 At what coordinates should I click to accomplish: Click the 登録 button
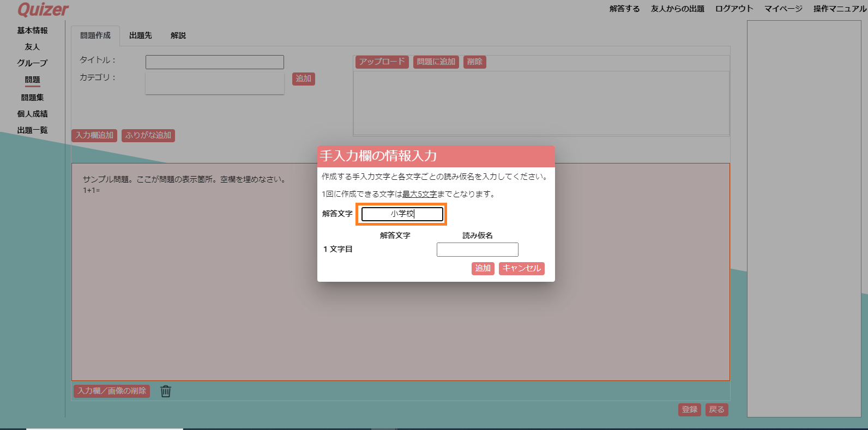(x=690, y=410)
